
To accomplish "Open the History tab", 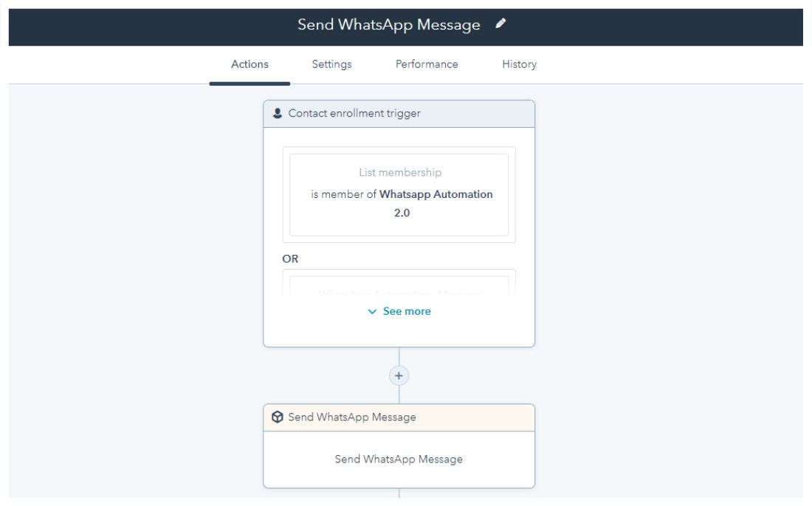I will (520, 64).
